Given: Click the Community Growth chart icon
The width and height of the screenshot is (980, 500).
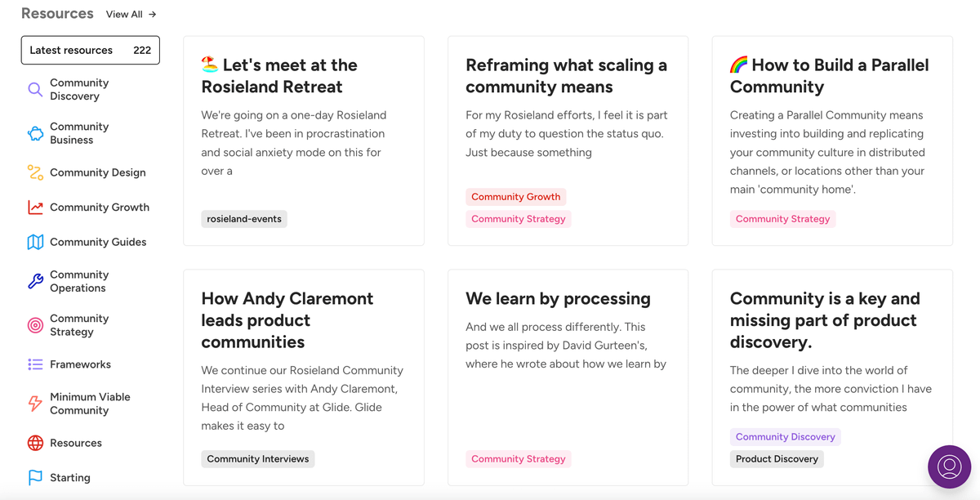Looking at the screenshot, I should pos(35,208).
